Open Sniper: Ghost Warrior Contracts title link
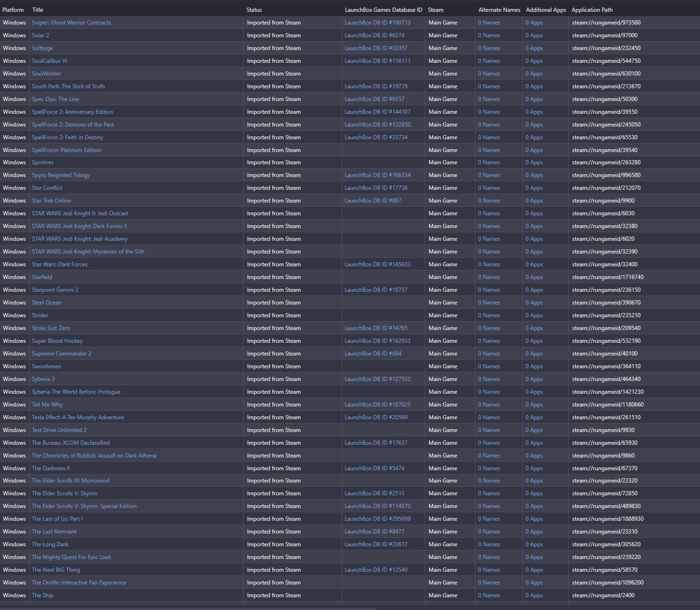 (71, 23)
